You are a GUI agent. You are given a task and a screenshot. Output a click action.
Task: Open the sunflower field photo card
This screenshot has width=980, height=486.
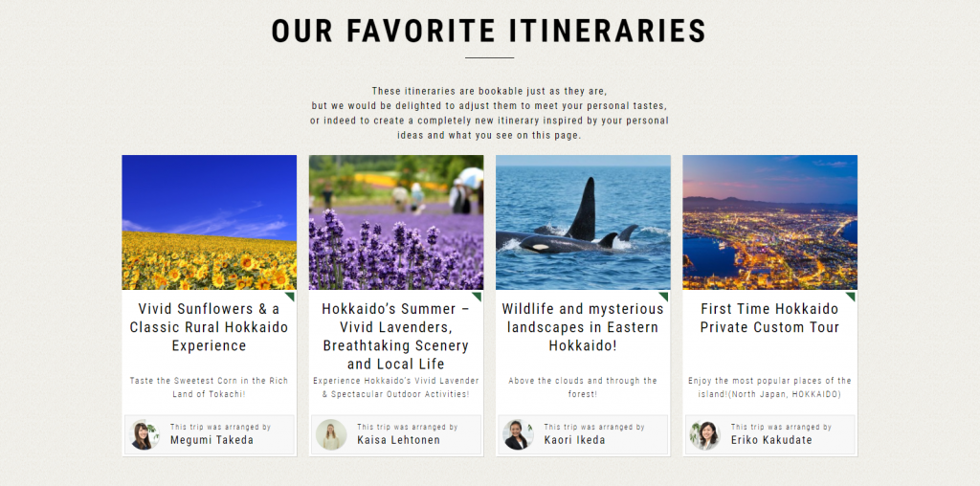(x=209, y=222)
